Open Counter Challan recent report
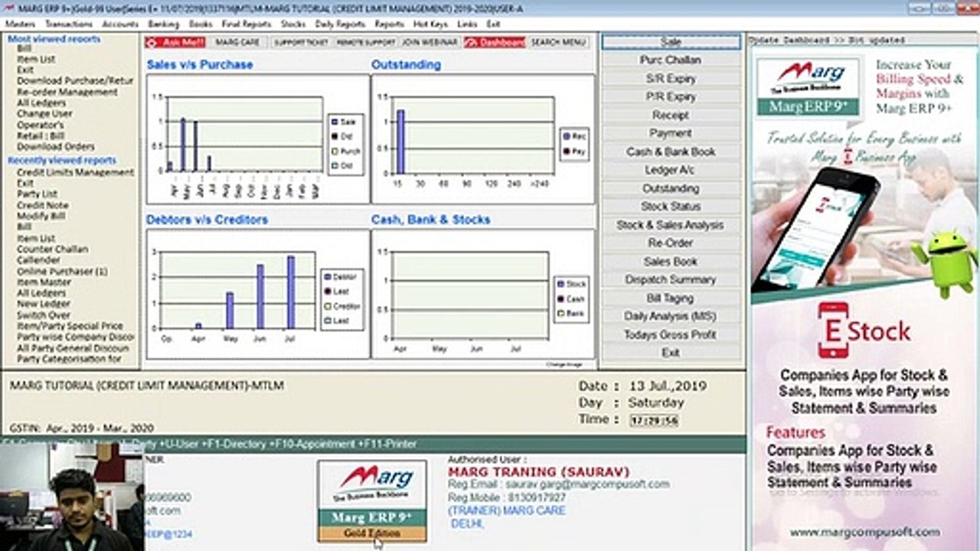 (53, 249)
